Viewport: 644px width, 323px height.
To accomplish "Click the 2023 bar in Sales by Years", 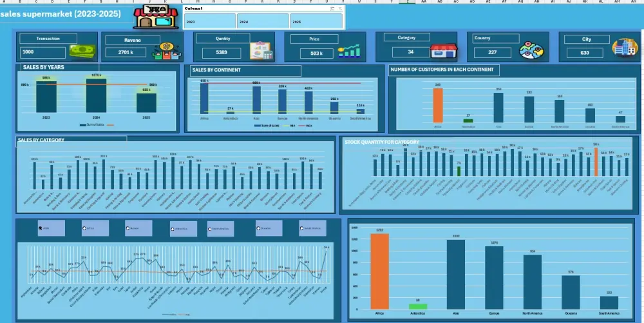I will (x=46, y=97).
